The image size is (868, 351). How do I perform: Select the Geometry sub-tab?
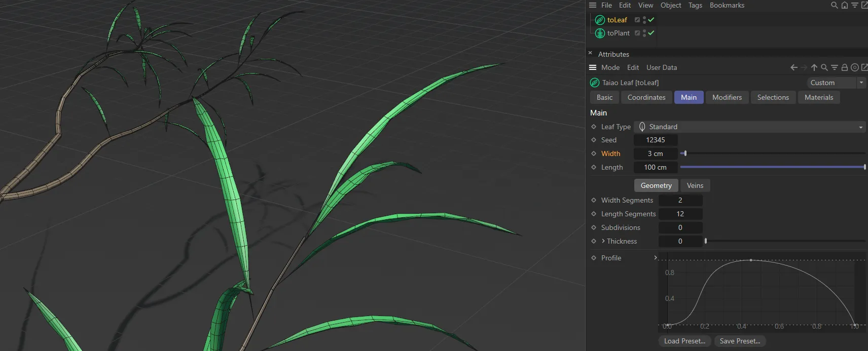click(x=656, y=185)
